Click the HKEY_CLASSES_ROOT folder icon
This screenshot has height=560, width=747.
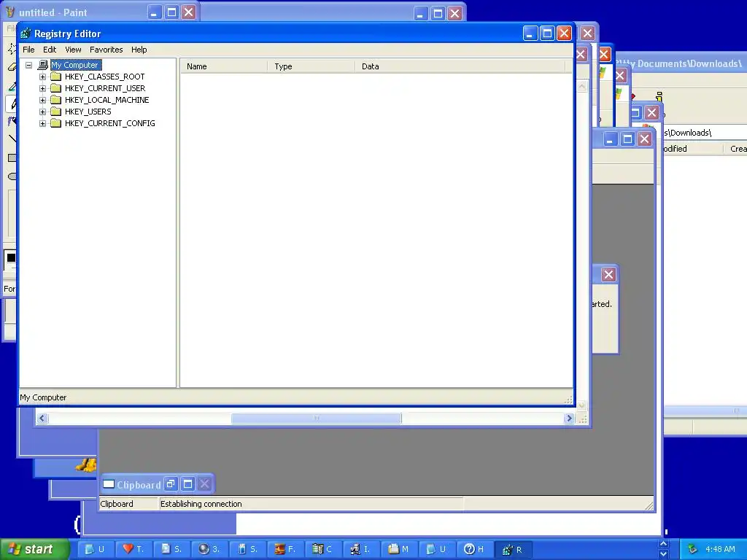[55, 76]
